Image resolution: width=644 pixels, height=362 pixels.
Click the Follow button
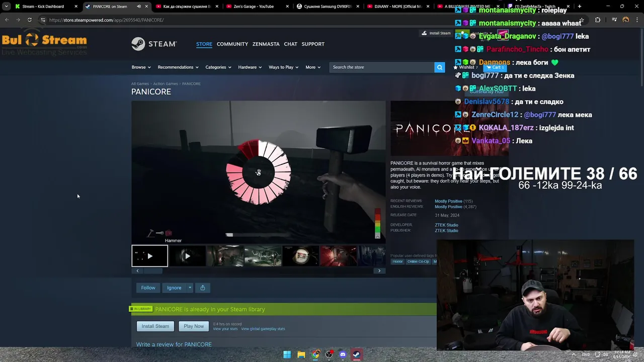[148, 288]
